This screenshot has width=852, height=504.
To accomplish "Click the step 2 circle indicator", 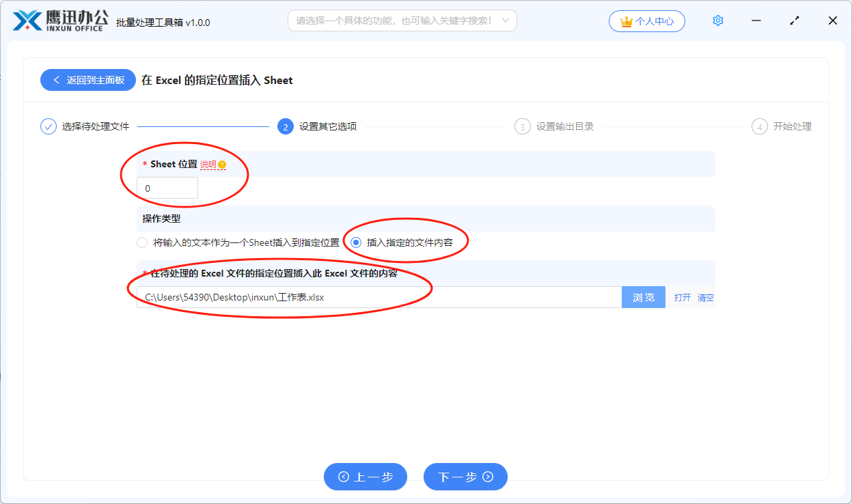I will tap(285, 126).
